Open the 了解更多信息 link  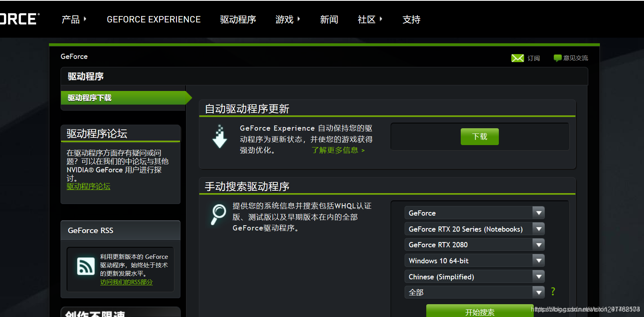pos(338,150)
